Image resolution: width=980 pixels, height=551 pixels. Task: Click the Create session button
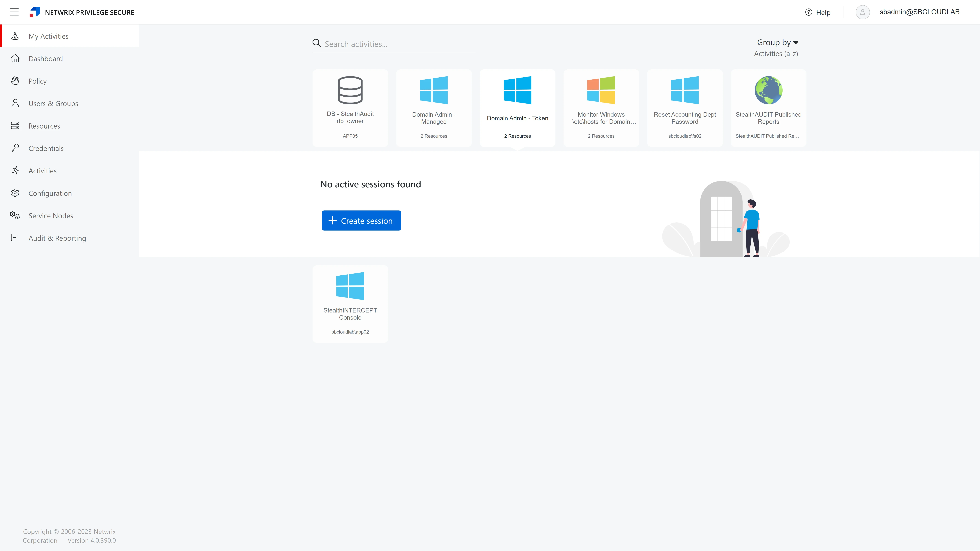[361, 221]
